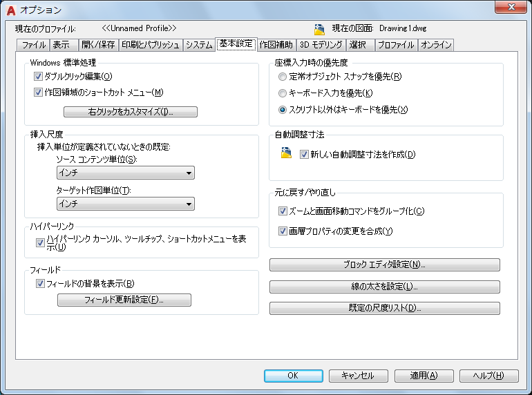Select スクリプト以外はキーボードを優先(X) radio button
Viewport: 532px width, 395px height.
coord(283,110)
